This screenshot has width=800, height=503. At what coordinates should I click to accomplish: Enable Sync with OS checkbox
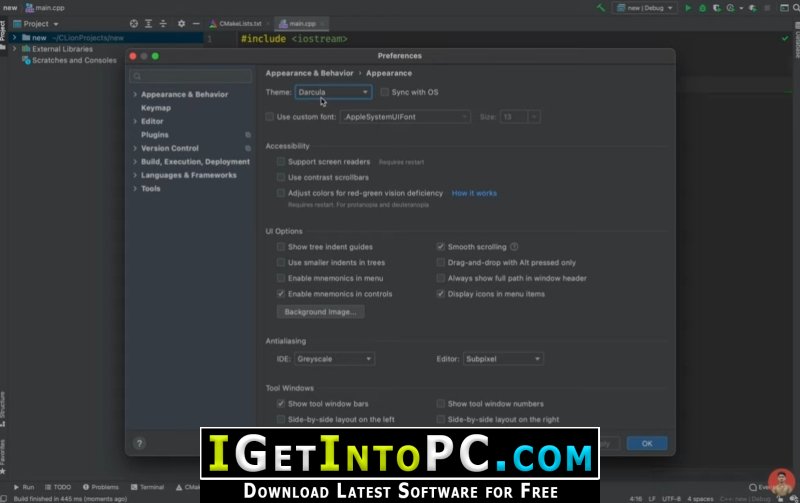385,92
